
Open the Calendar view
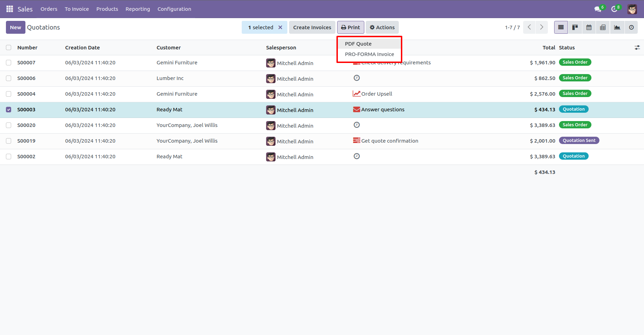(589, 27)
